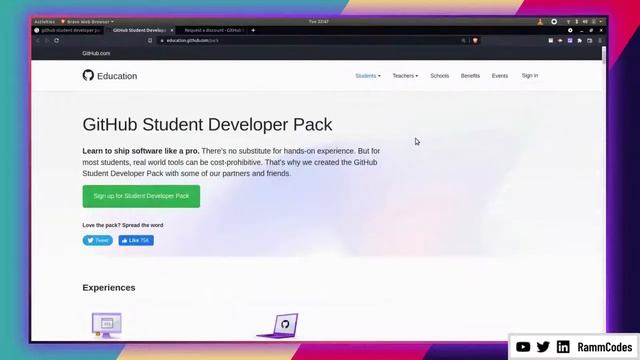
Task: Reload the current page
Action: (57, 40)
